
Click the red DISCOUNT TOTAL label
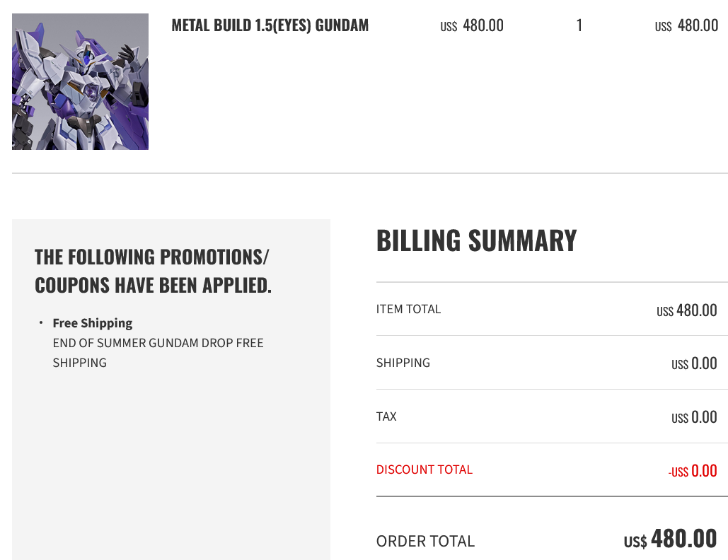424,469
